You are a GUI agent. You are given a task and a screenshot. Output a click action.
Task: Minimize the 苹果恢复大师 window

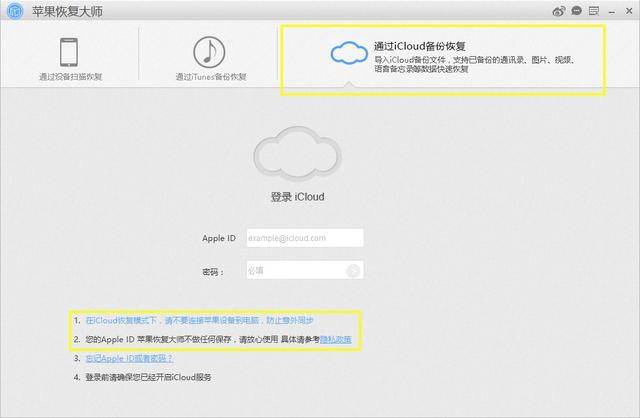click(611, 13)
